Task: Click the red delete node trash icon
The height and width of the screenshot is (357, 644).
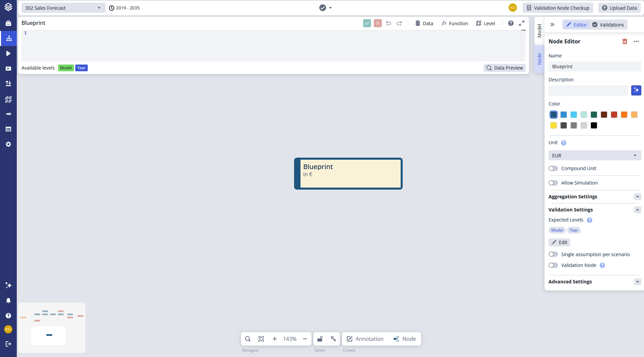Action: pos(625,41)
